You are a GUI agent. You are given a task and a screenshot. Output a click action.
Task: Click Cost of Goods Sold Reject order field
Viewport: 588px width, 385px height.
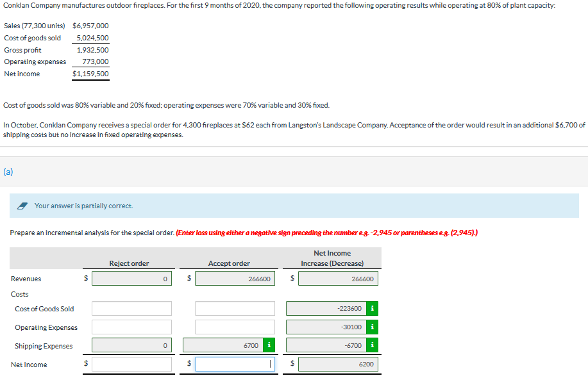point(131,308)
